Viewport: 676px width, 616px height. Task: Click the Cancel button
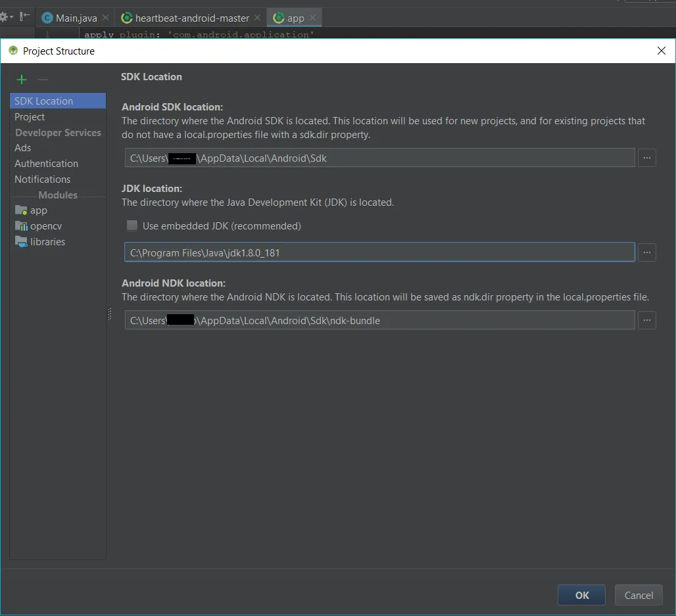[x=639, y=595]
